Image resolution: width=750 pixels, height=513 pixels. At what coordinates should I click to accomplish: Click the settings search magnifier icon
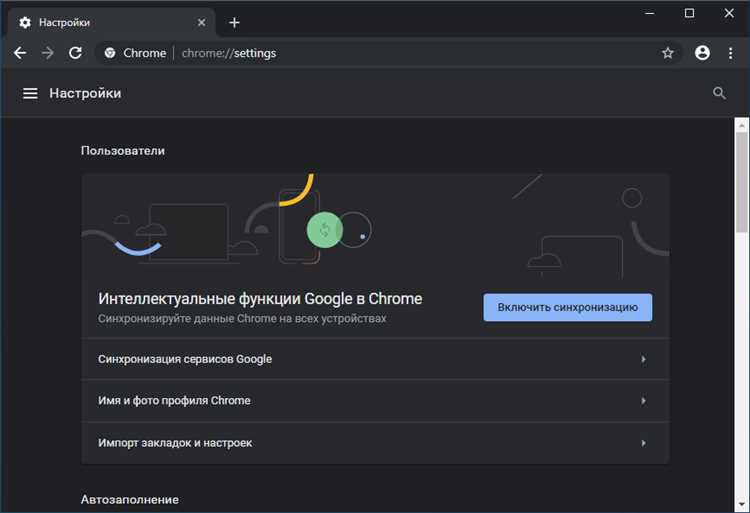pos(719,93)
